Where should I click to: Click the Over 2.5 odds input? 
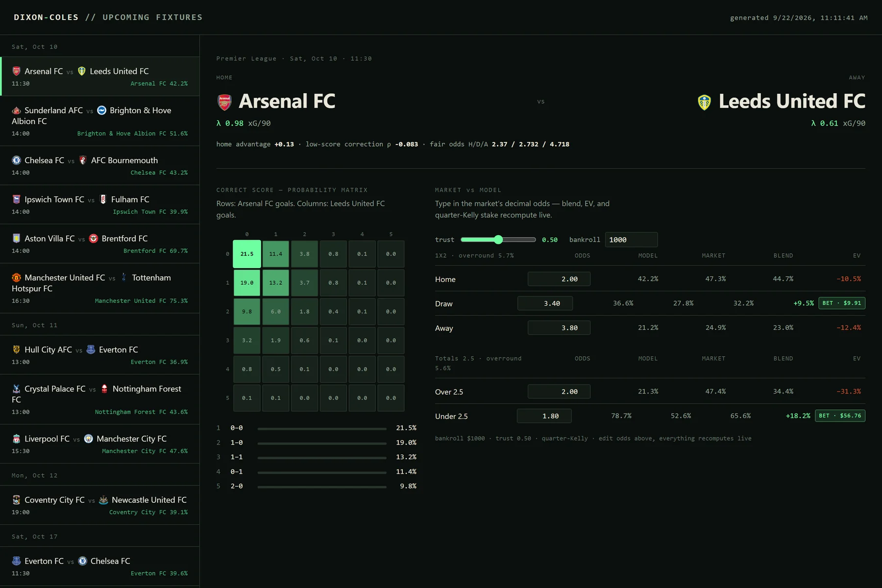click(559, 392)
